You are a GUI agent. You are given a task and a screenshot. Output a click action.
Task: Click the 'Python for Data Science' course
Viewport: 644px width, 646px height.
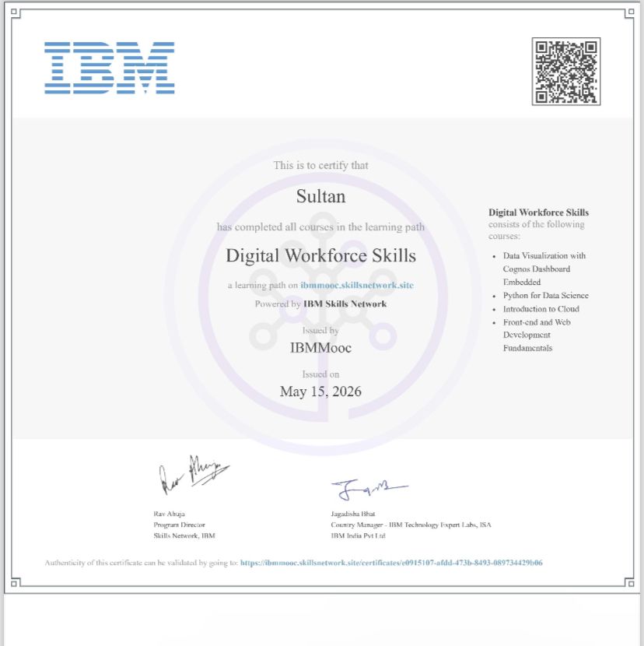point(545,296)
